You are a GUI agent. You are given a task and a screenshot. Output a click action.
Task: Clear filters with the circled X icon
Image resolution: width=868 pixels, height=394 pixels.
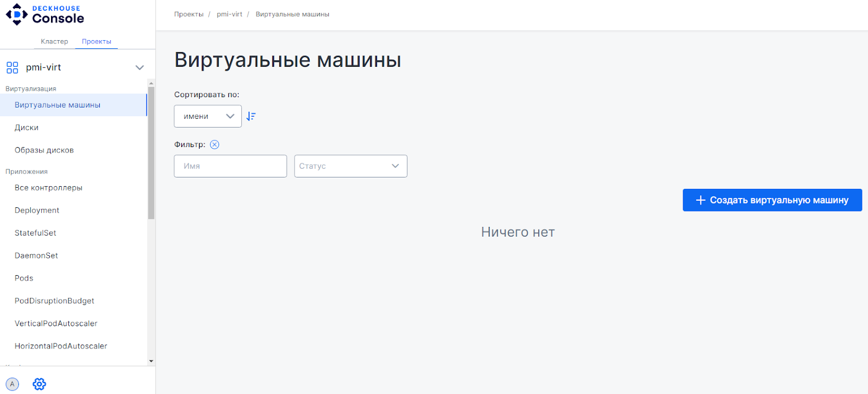click(214, 144)
